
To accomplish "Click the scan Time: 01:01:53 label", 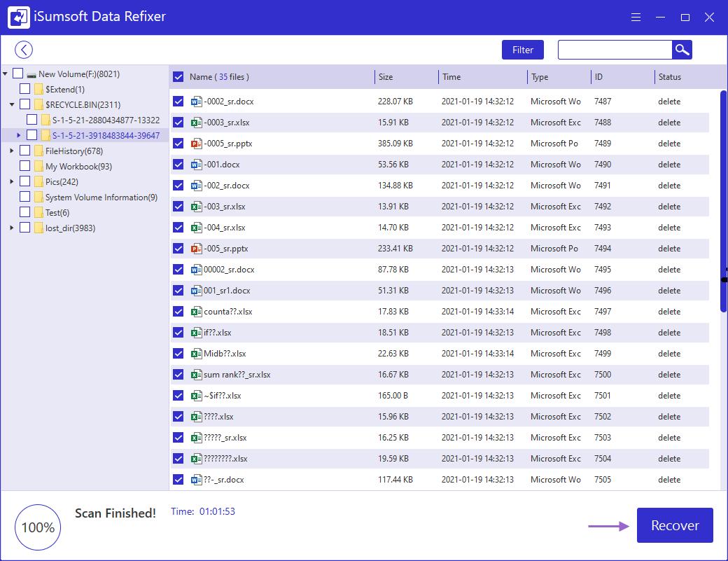I will point(203,511).
